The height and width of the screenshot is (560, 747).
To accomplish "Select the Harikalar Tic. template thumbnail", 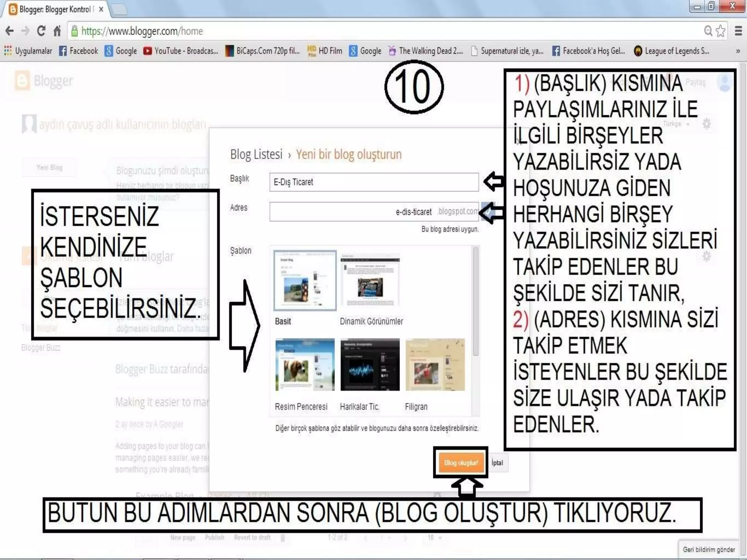I will pos(370,365).
